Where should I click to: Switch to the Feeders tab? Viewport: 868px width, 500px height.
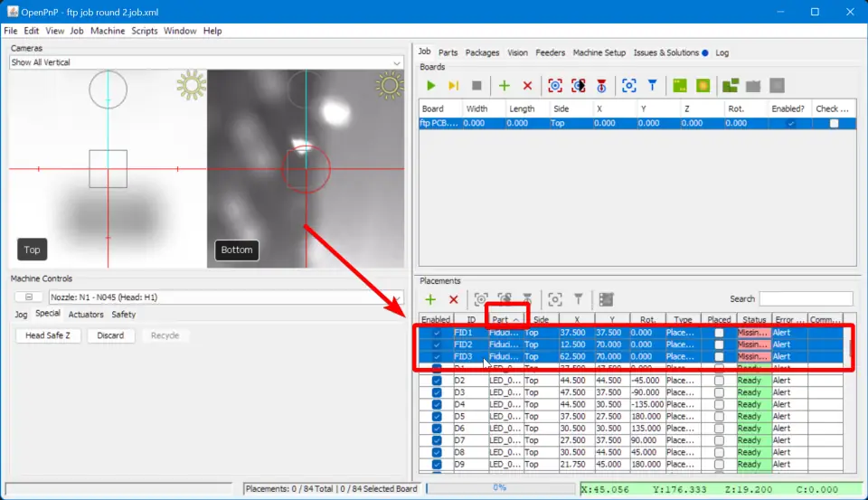coord(550,52)
